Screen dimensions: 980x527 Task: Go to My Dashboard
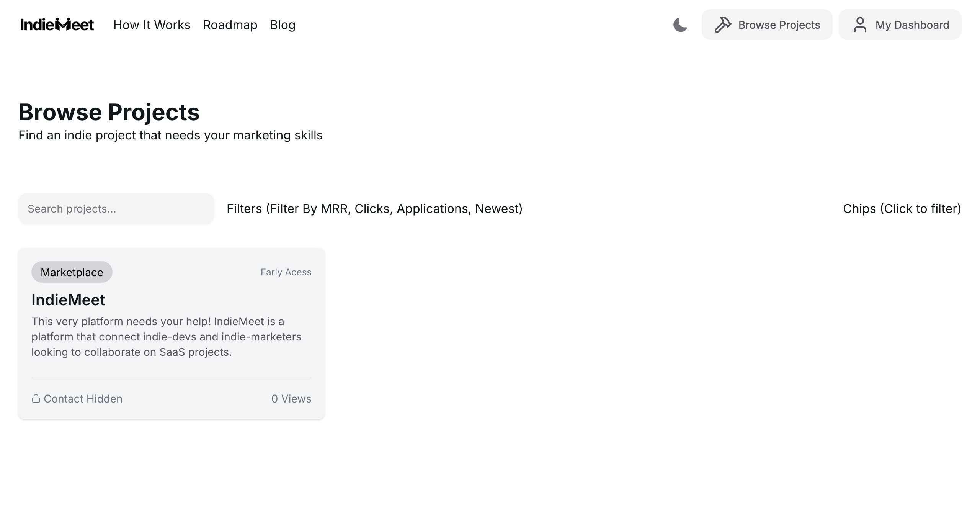coord(900,24)
